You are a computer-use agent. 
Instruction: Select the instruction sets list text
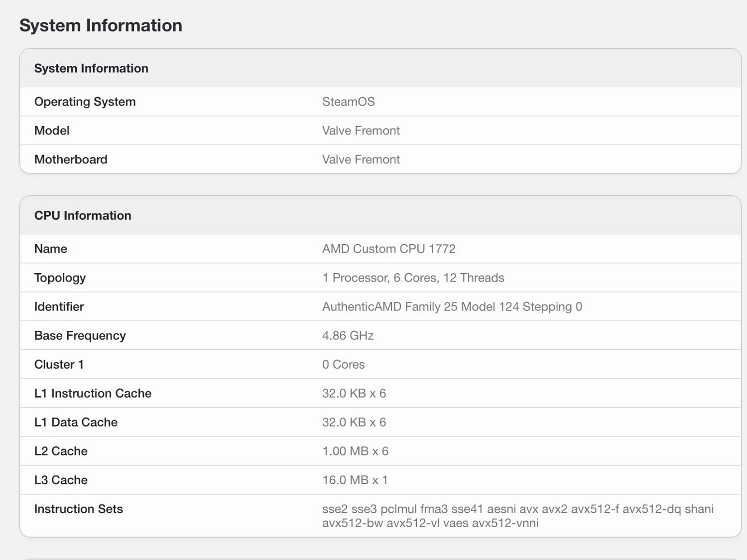tap(518, 516)
